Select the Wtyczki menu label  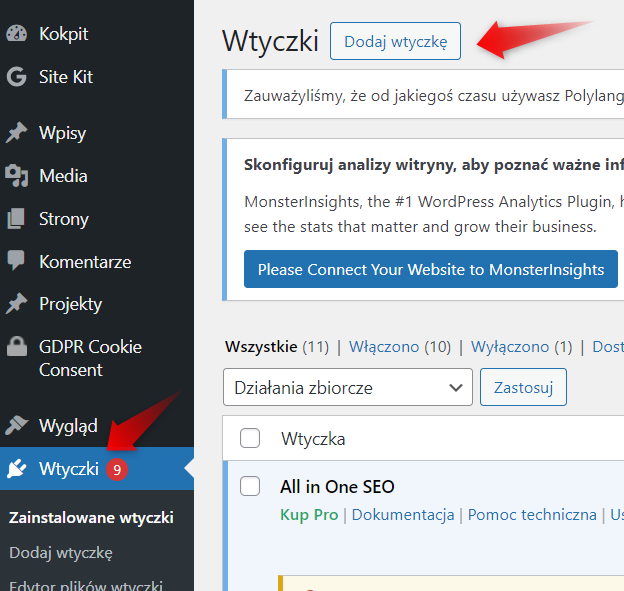pyautogui.click(x=69, y=469)
